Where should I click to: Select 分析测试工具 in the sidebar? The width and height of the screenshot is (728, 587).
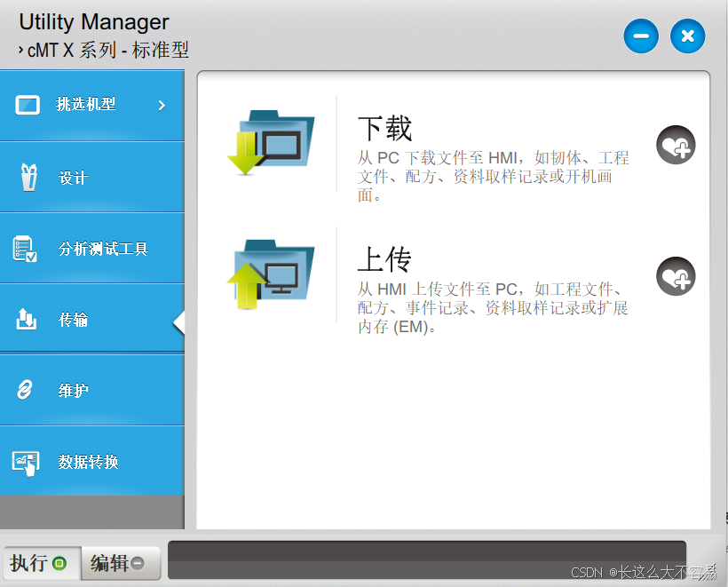92,249
